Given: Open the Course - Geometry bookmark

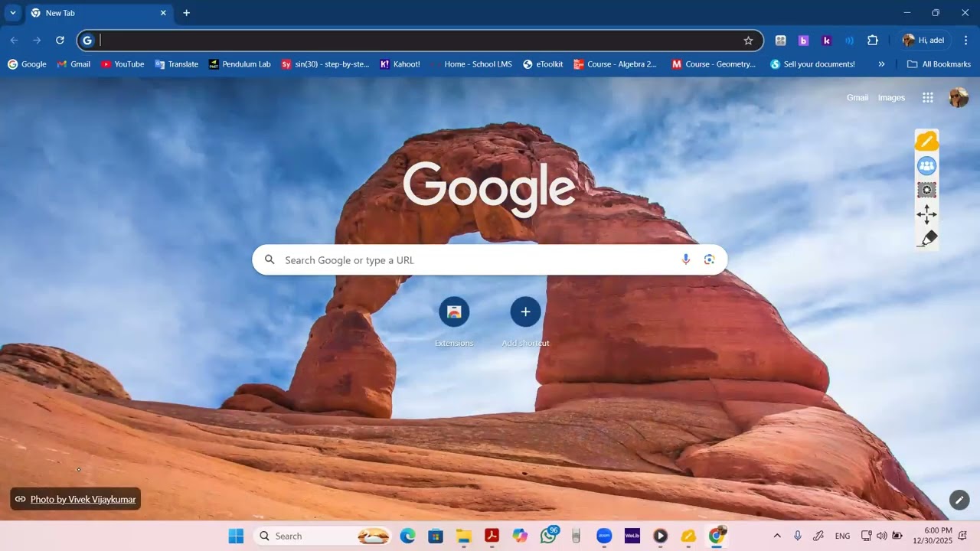Looking at the screenshot, I should tap(714, 64).
